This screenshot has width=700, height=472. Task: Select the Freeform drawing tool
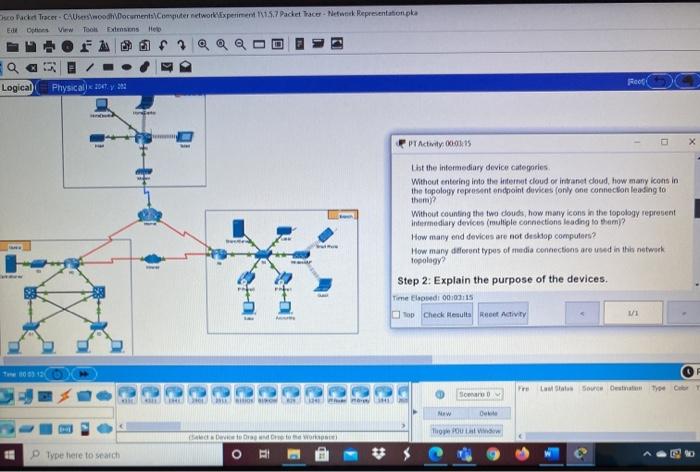tap(145, 67)
